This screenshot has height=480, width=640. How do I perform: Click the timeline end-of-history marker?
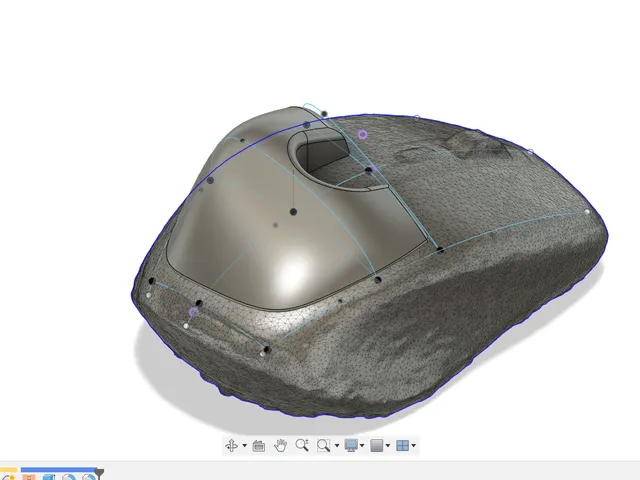click(x=99, y=474)
